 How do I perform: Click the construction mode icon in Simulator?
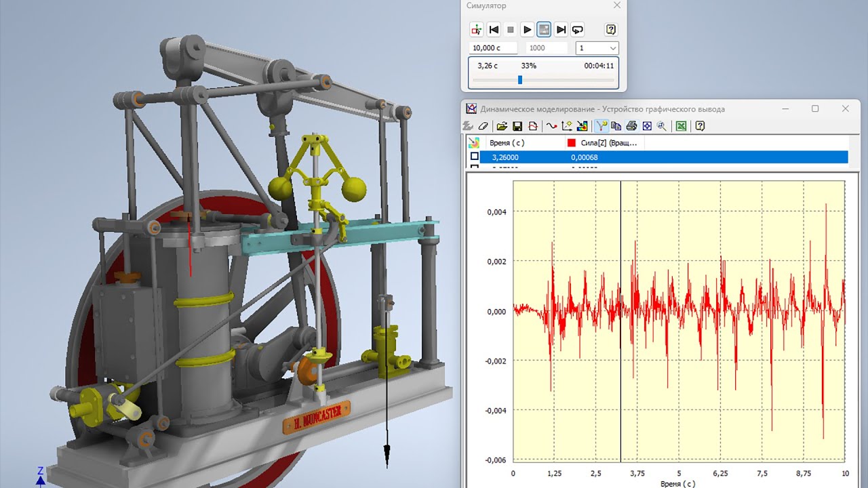click(x=477, y=30)
